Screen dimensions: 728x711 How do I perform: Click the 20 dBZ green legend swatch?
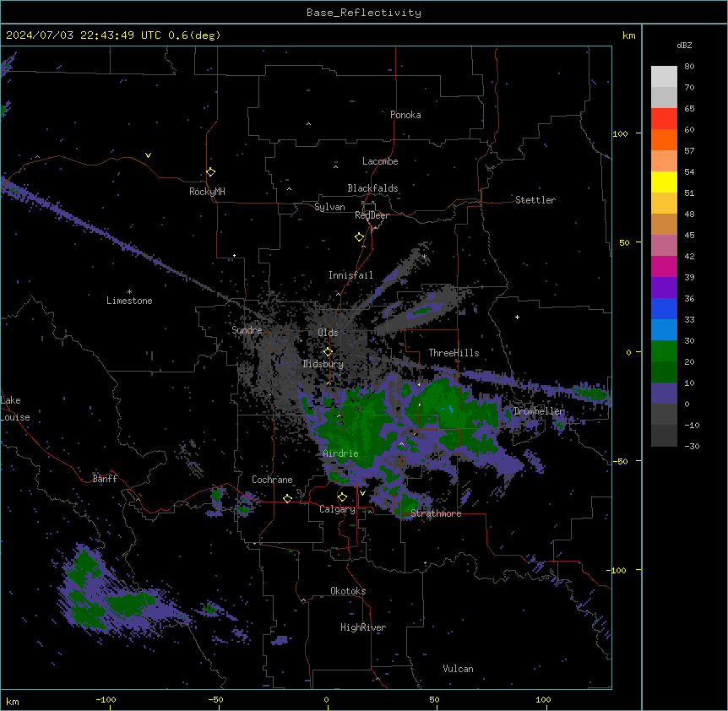tap(664, 372)
